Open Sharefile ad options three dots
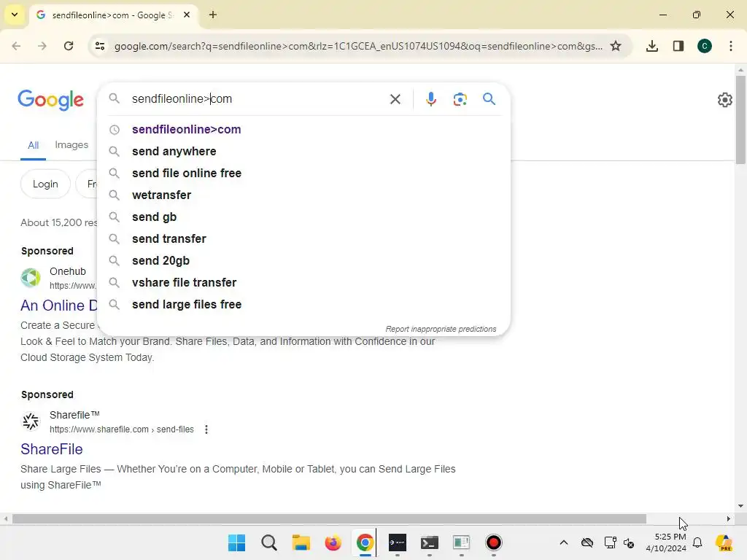The image size is (747, 560). click(206, 429)
